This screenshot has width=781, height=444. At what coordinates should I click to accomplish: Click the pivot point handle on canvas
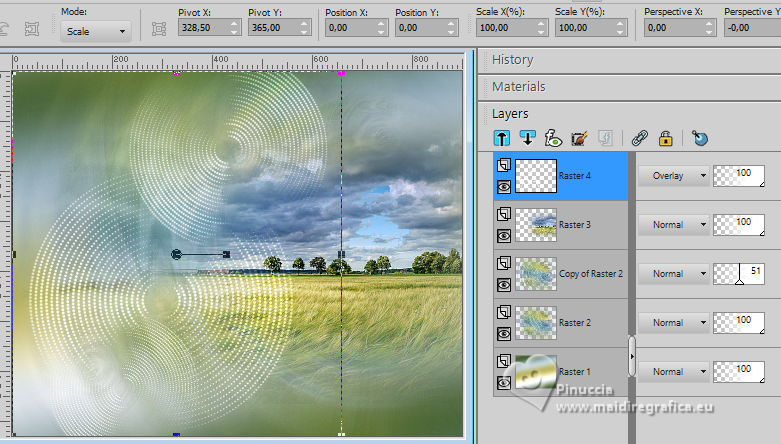pyautogui.click(x=176, y=255)
